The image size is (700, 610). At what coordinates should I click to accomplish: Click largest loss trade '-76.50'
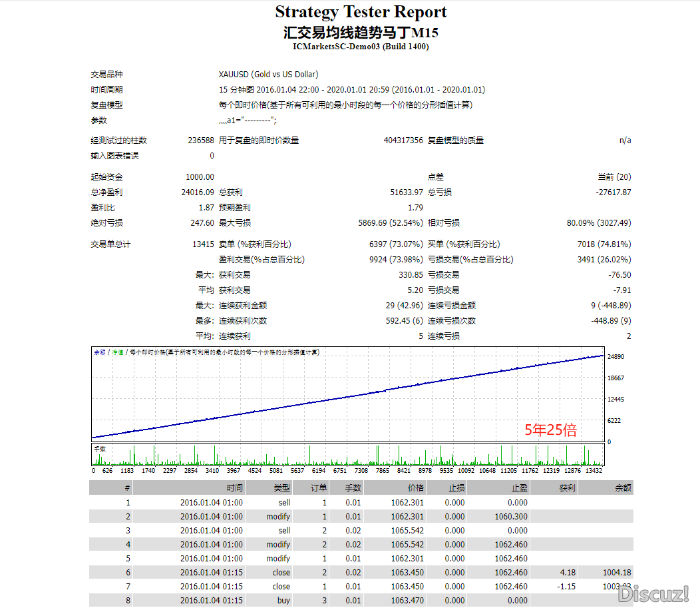tap(619, 275)
